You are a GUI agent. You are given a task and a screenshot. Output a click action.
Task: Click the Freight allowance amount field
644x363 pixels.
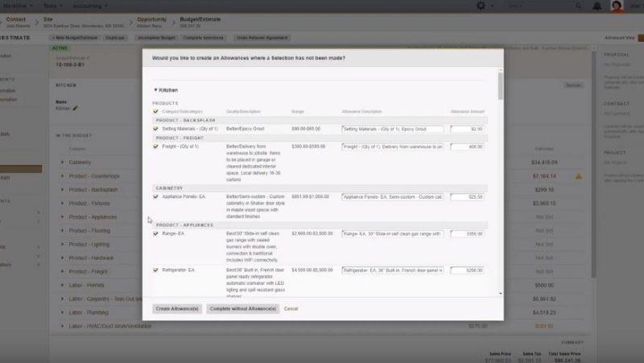(x=467, y=147)
